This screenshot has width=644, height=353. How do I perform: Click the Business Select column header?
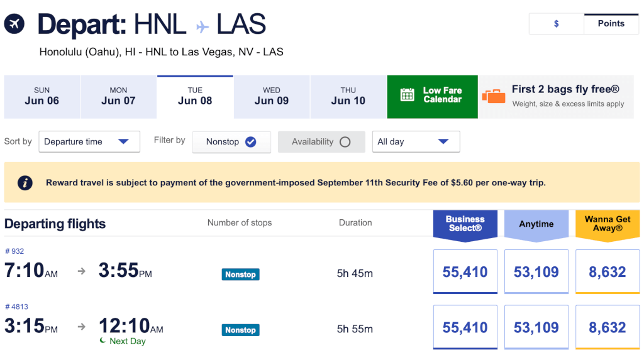(x=465, y=224)
